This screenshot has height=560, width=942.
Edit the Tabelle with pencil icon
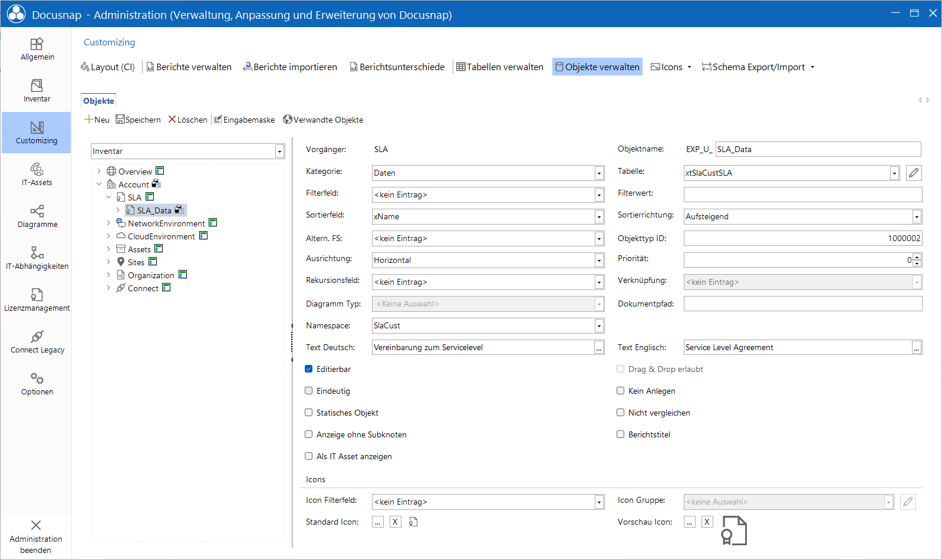914,173
